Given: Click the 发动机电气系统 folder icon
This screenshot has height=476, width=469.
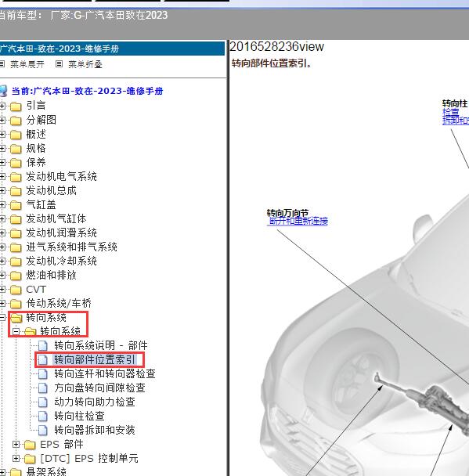Looking at the screenshot, I should pyautogui.click(x=16, y=177).
